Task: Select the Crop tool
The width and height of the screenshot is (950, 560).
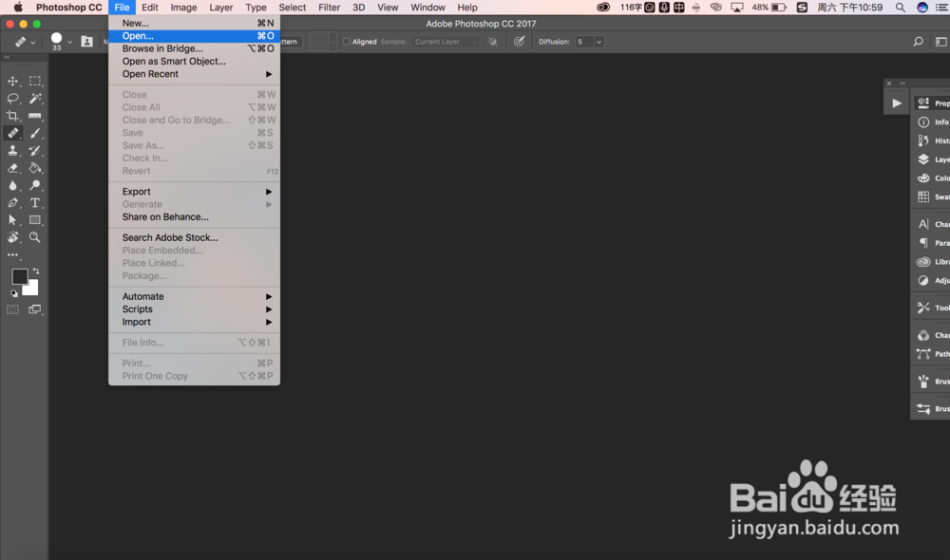Action: tap(12, 116)
